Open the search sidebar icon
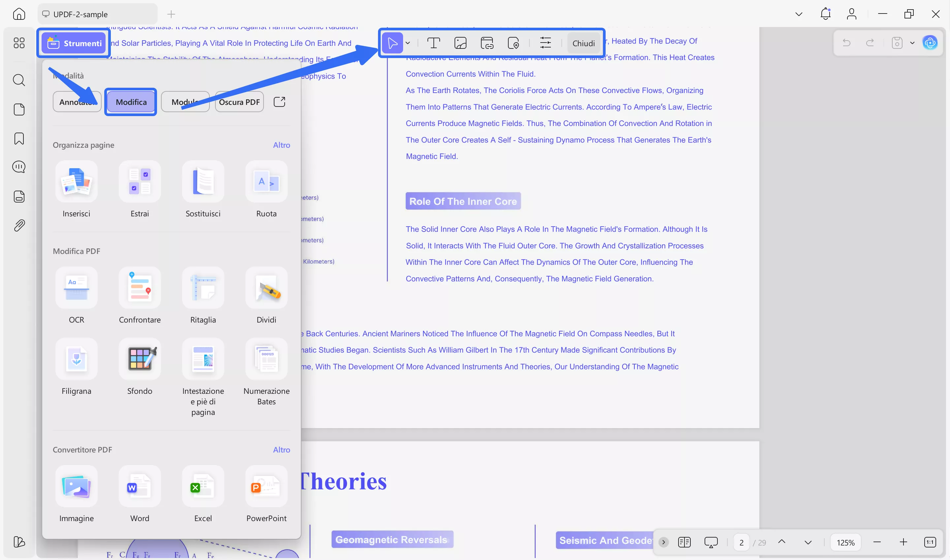950x560 pixels. (x=19, y=80)
